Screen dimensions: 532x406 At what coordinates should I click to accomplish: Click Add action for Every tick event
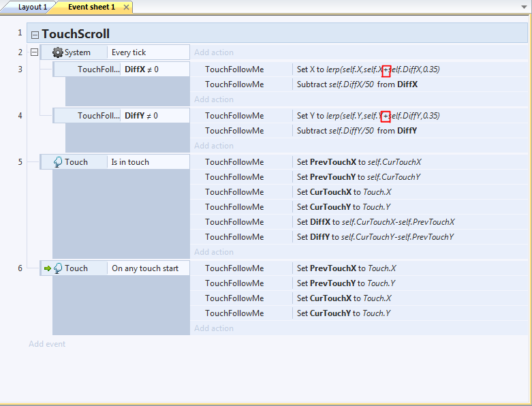(x=214, y=52)
